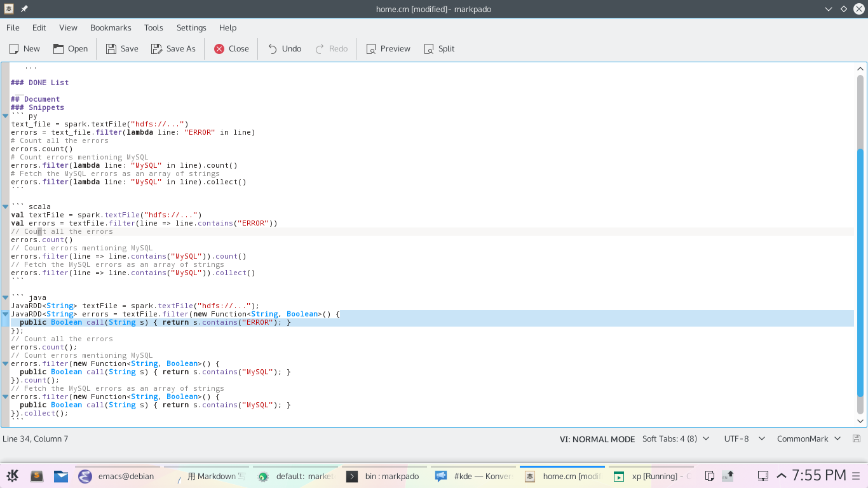This screenshot has width=868, height=488.
Task: Click the display configuration tray icon
Action: 763,475
